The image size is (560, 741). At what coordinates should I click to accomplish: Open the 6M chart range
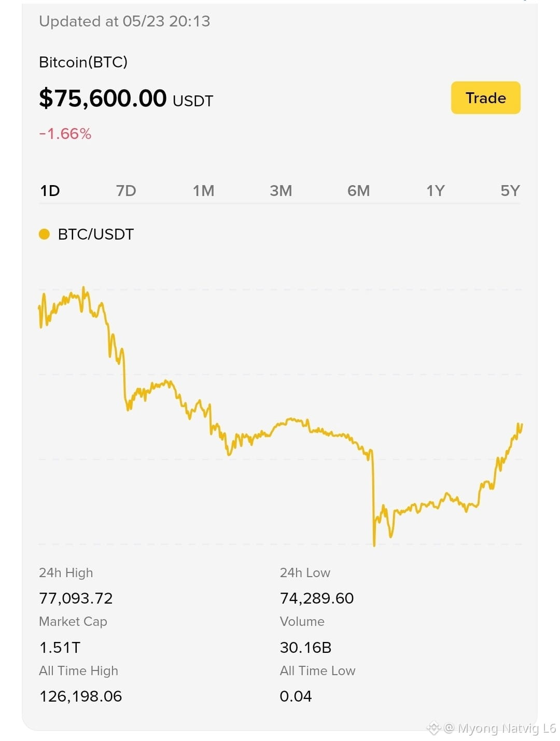[358, 191]
